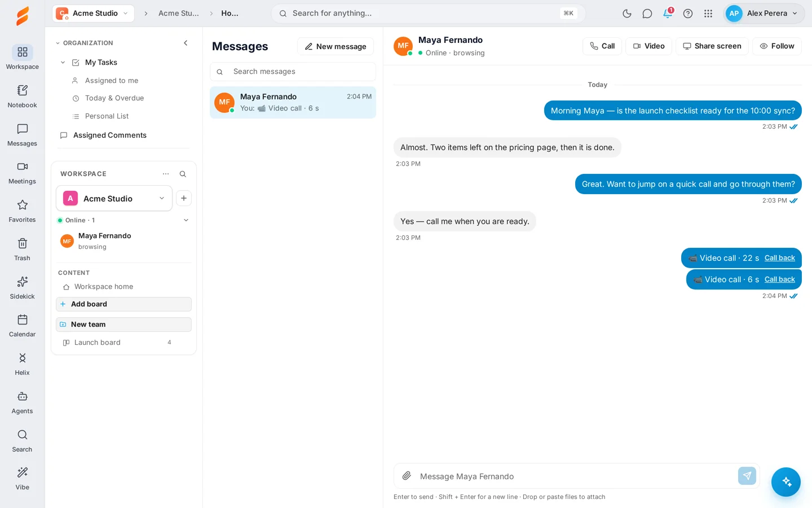Open the Trash section
The image size is (812, 508).
[x=22, y=249]
